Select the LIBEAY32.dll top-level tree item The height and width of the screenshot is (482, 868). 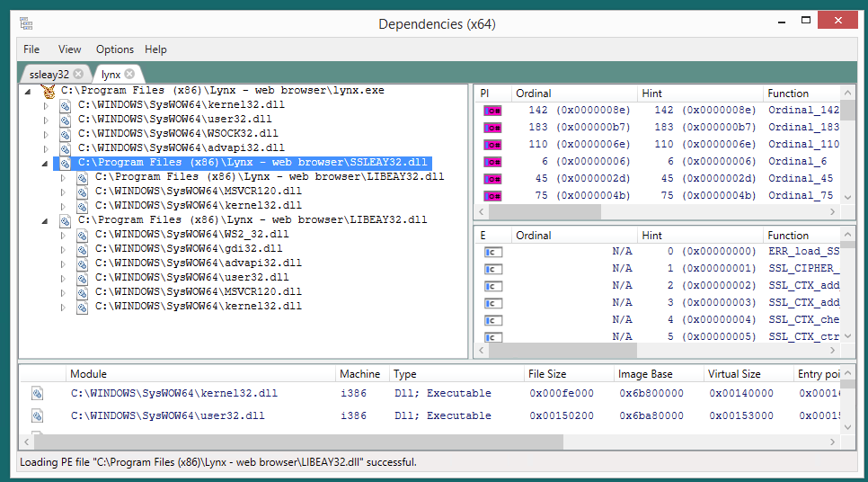(x=252, y=220)
